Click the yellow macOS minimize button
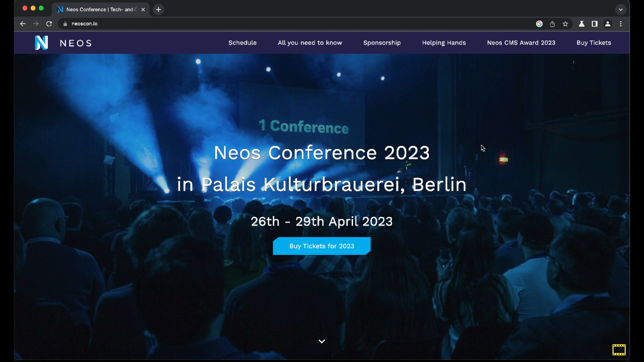The height and width of the screenshot is (362, 644). (33, 8)
